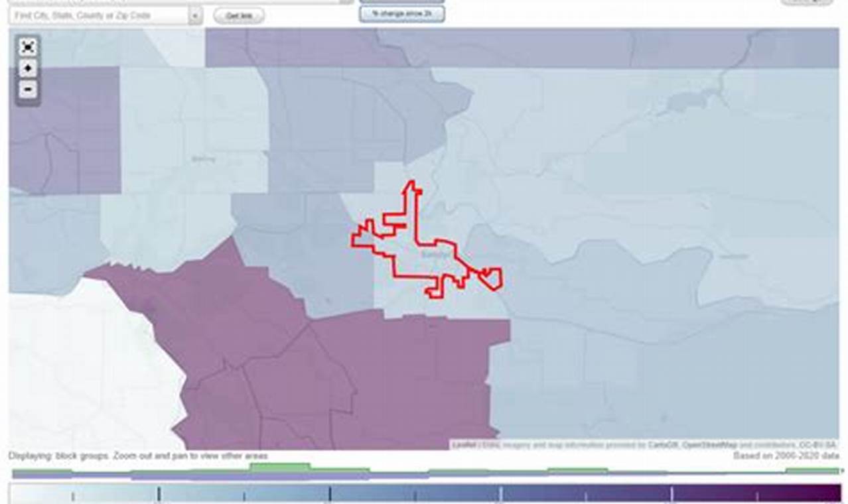Select the % change since 2k button
The width and height of the screenshot is (848, 504).
(402, 14)
